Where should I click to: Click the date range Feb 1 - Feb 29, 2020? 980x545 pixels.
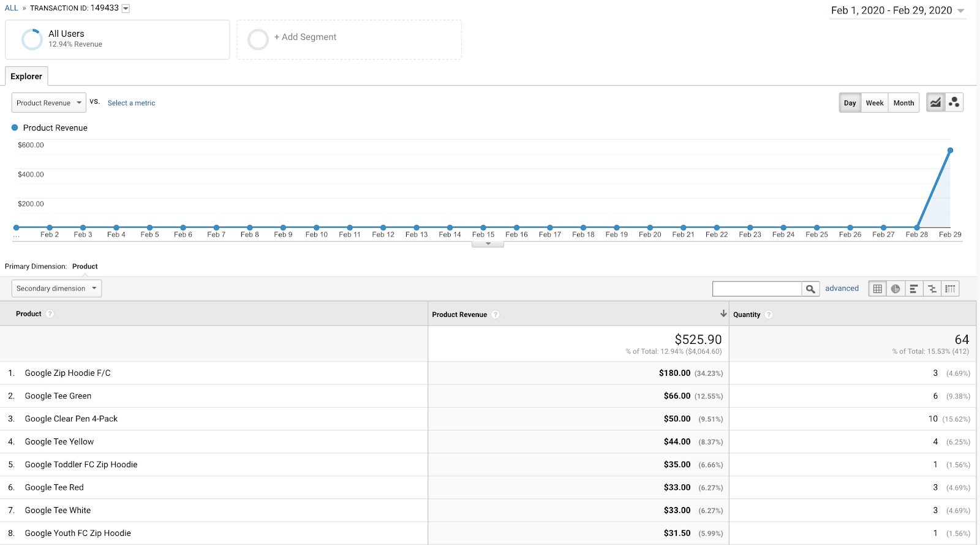click(x=891, y=10)
